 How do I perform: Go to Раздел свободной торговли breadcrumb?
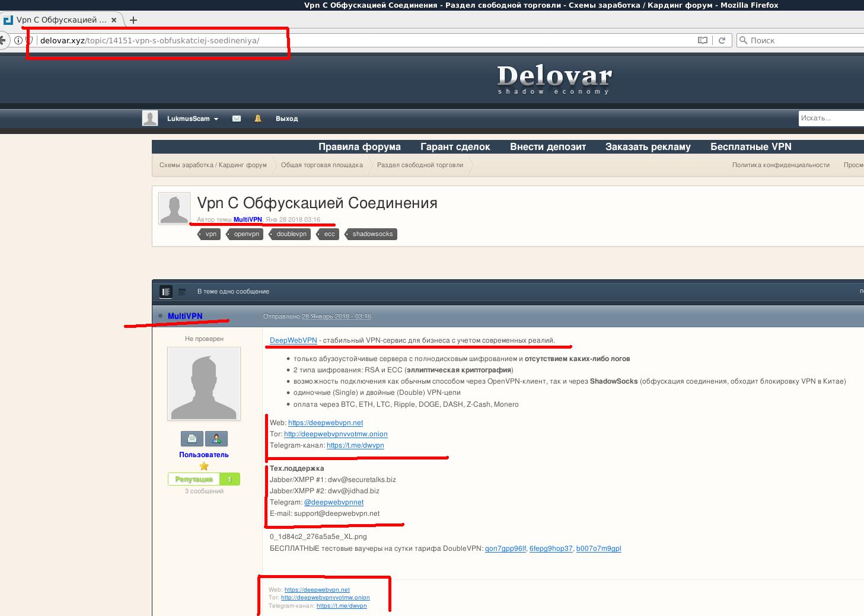[420, 165]
